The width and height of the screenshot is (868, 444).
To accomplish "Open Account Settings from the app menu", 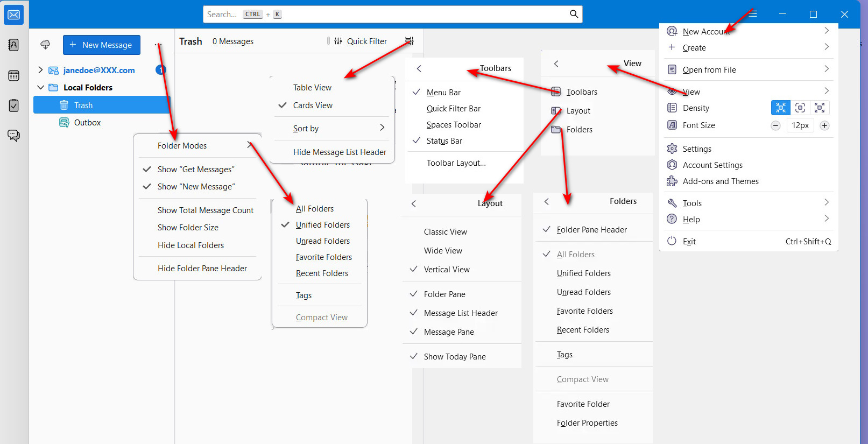I will 712,165.
